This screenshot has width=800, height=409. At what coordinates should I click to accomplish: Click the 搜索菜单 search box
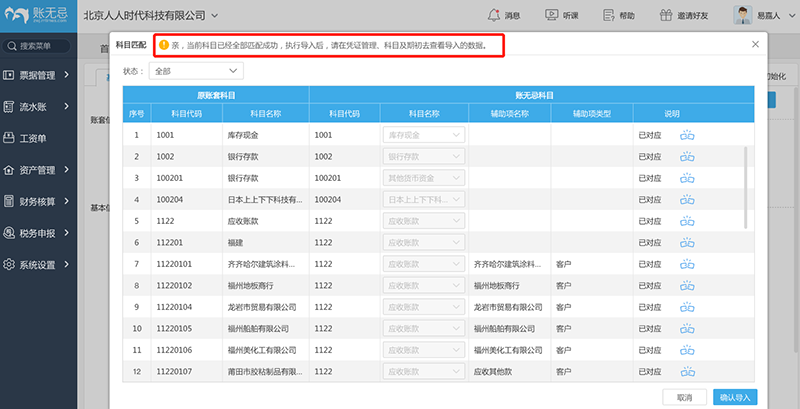tap(36, 46)
